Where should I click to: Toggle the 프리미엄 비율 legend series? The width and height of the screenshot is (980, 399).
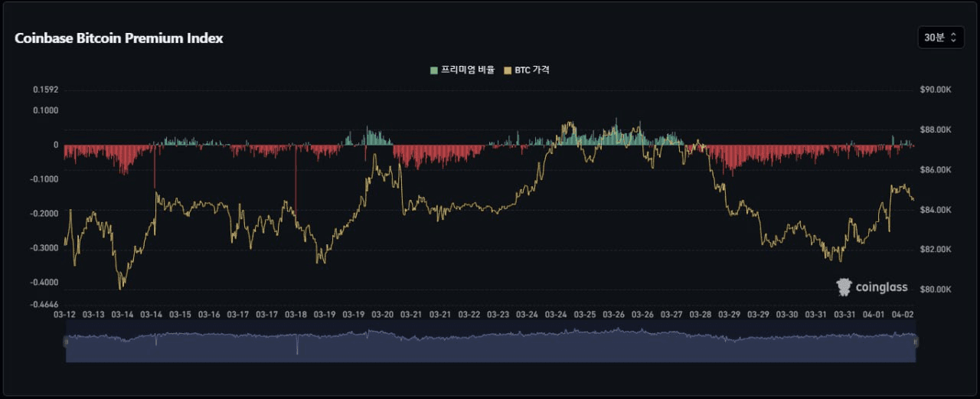pos(462,70)
